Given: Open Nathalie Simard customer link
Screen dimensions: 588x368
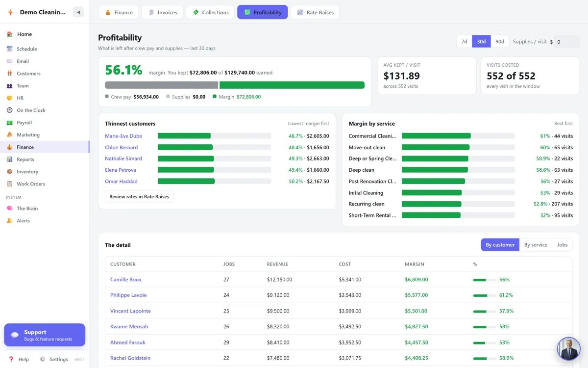Looking at the screenshot, I should (123, 158).
